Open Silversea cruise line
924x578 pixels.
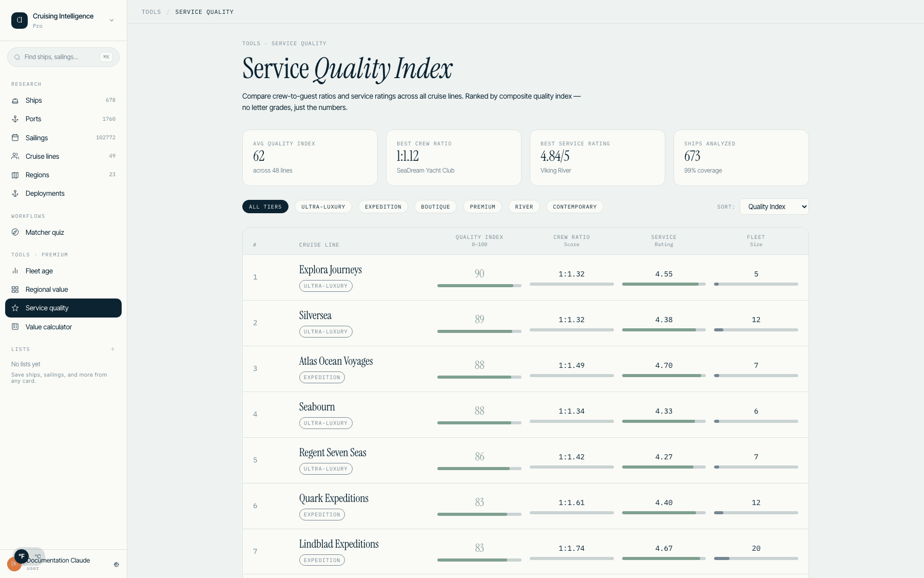pos(315,315)
